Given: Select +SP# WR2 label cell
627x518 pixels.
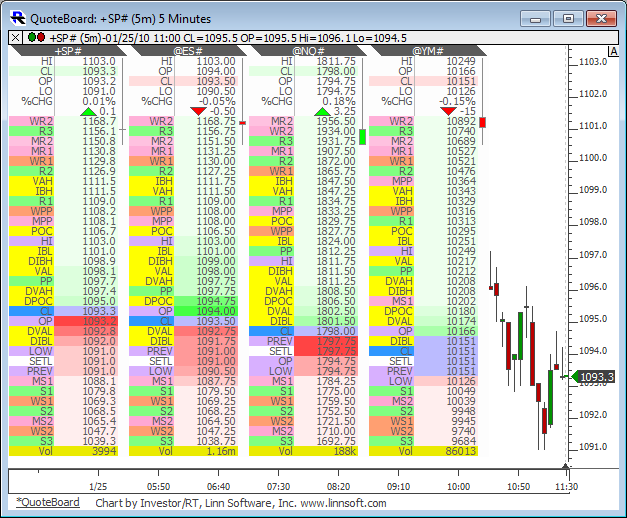Looking at the screenshot, I should tap(32, 121).
